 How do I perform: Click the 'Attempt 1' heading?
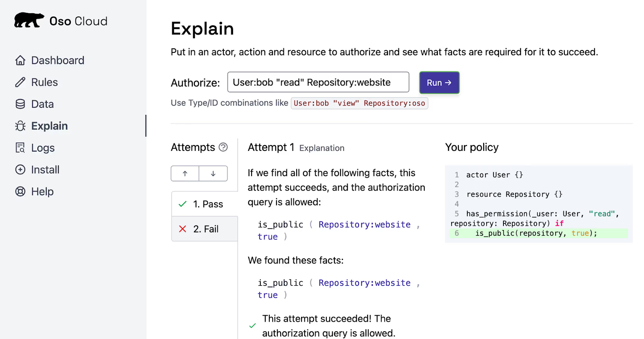(x=271, y=147)
